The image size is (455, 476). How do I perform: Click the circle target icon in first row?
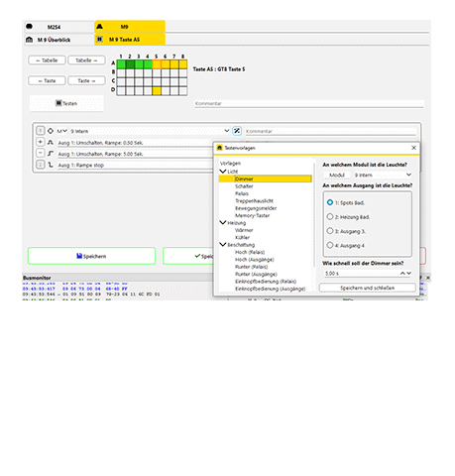[x=51, y=131]
